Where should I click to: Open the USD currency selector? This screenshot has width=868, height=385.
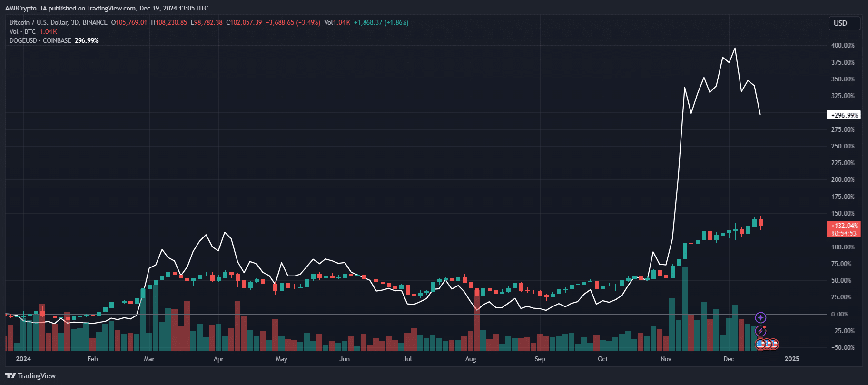tap(845, 23)
